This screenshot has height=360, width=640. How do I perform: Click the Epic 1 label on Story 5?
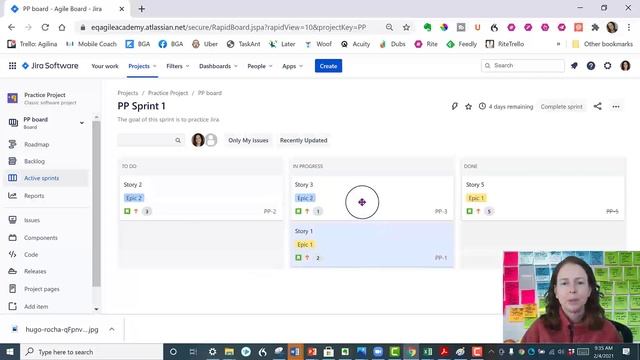pyautogui.click(x=476, y=198)
